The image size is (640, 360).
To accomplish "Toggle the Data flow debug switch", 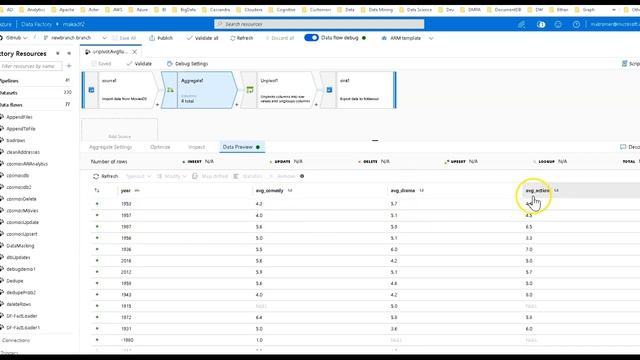I will (311, 38).
